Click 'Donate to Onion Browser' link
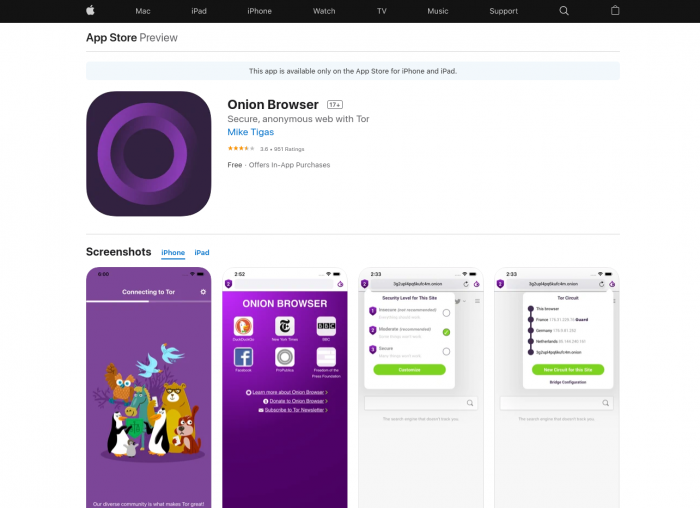This screenshot has width=700, height=508. point(296,401)
